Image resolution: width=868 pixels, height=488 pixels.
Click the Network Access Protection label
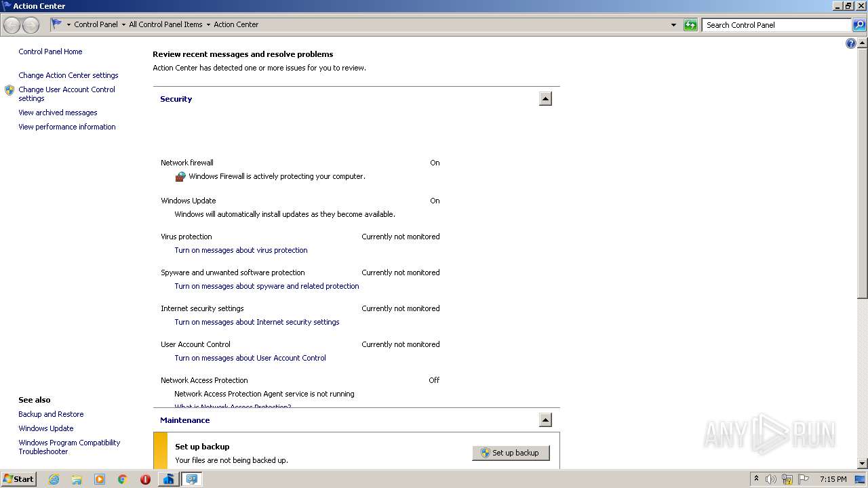point(204,380)
